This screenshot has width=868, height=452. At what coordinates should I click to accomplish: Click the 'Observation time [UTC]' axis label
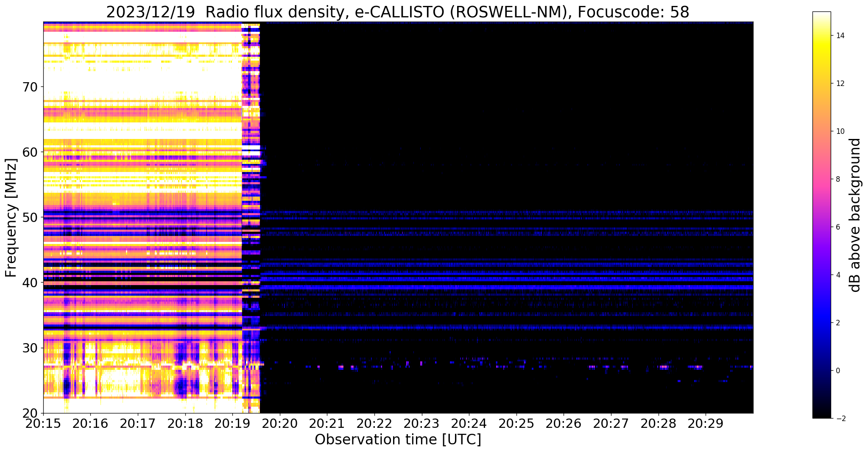[398, 440]
